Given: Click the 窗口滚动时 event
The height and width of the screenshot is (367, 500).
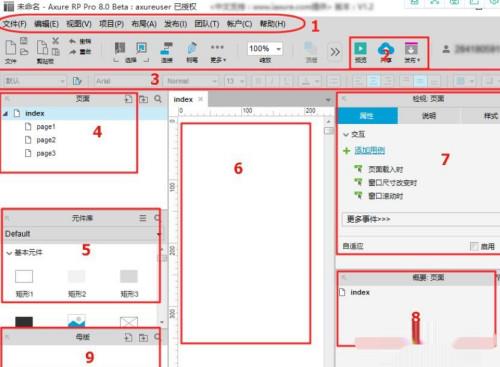Looking at the screenshot, I should click(386, 196).
